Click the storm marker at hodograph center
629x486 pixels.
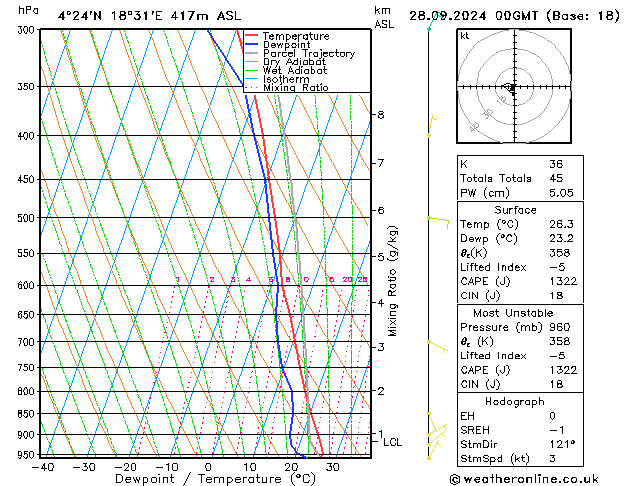click(x=511, y=89)
